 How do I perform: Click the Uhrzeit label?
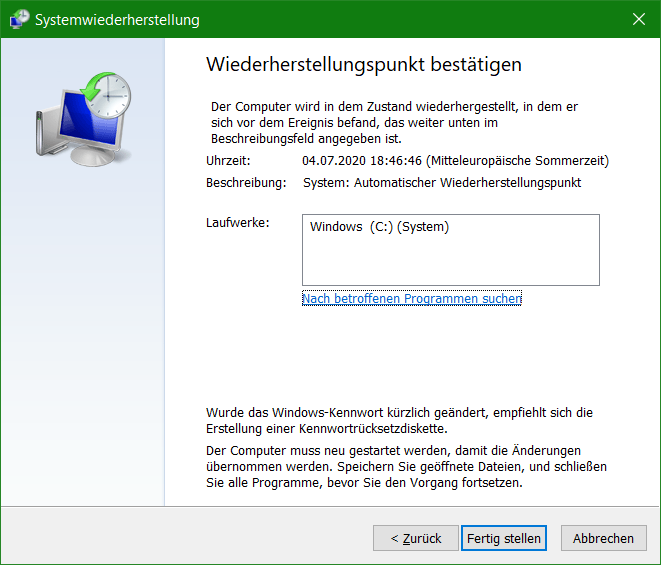coord(228,161)
